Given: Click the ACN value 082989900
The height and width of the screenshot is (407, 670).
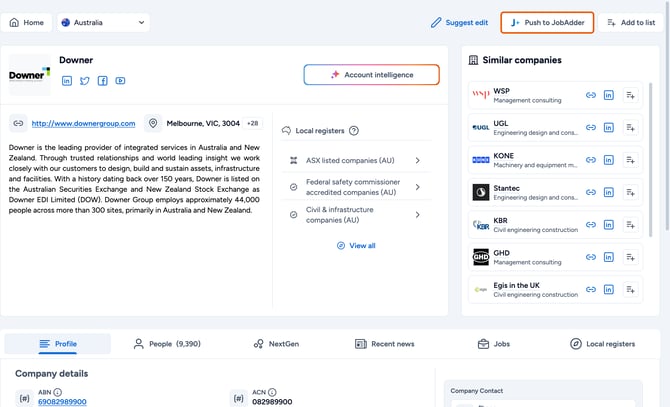Looking at the screenshot, I should [272, 402].
